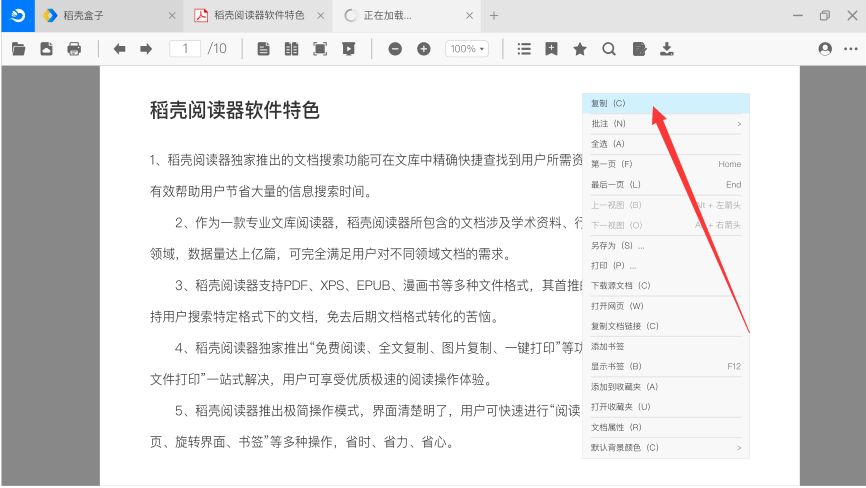Start slideshow presentation icon
This screenshot has height=488, width=866.
tap(348, 49)
